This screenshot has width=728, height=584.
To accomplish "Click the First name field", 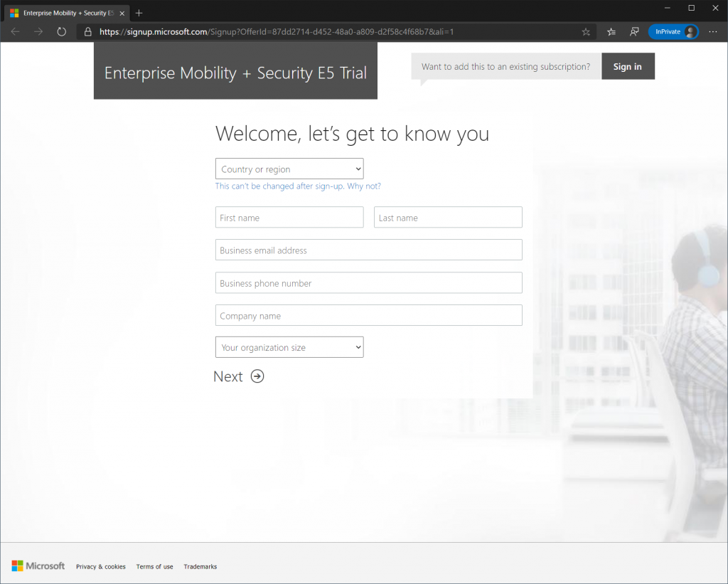I will [289, 218].
